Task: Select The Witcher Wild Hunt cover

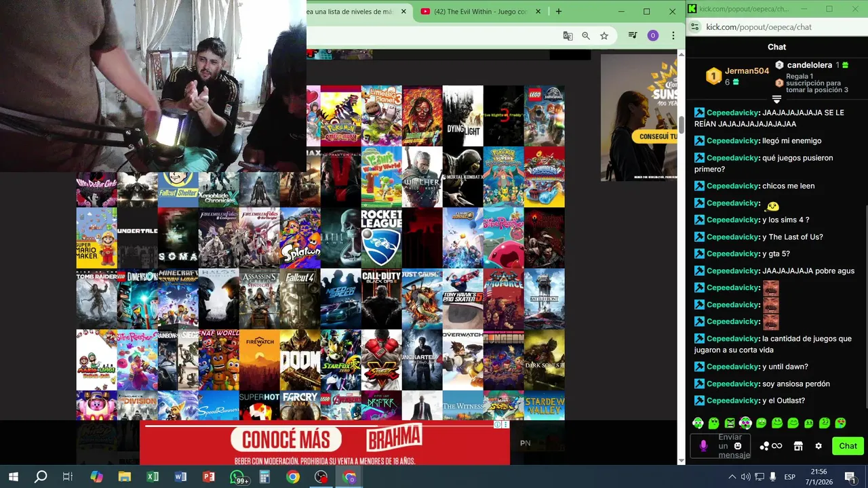Action: pyautogui.click(x=422, y=177)
